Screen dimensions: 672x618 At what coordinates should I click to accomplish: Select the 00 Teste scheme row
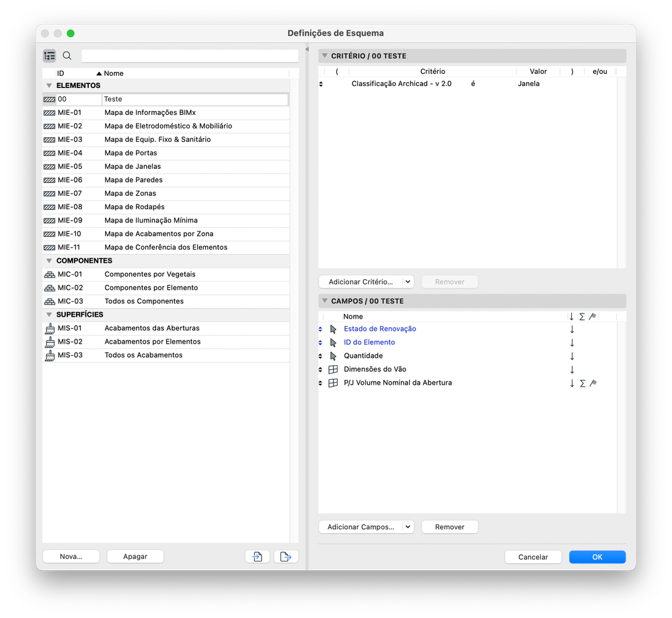coord(166,100)
